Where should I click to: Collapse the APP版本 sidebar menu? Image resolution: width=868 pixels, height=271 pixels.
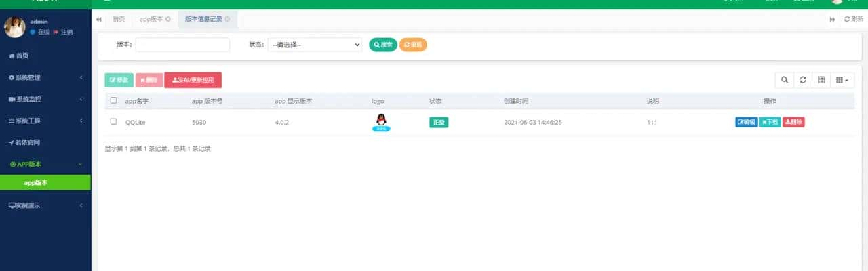(x=45, y=164)
